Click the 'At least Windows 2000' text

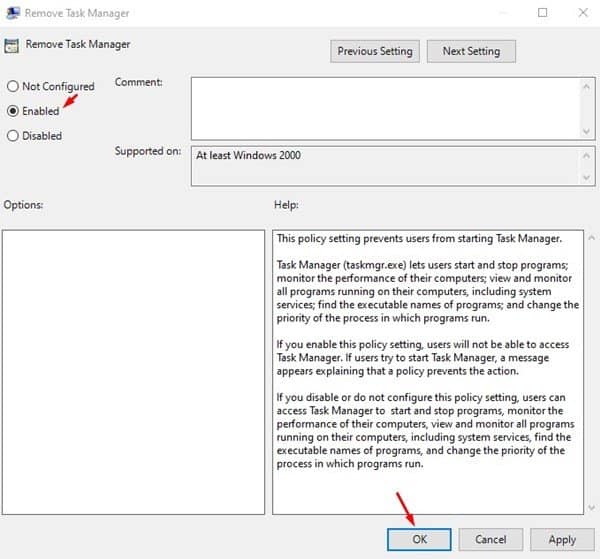pyautogui.click(x=248, y=155)
